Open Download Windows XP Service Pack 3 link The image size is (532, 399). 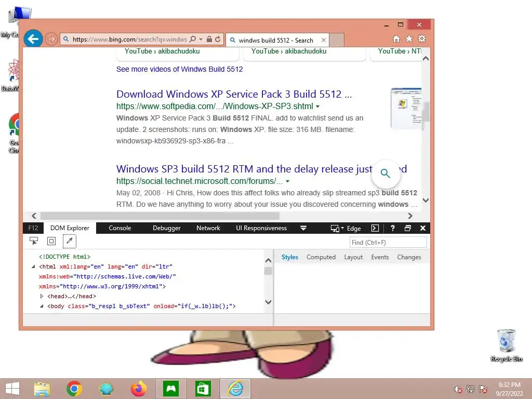point(234,94)
